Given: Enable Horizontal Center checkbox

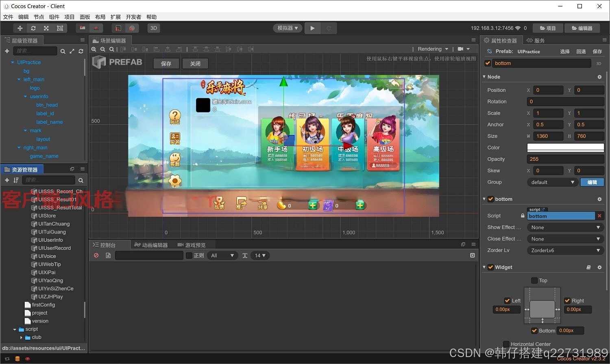Looking at the screenshot, I should pyautogui.click(x=506, y=344).
